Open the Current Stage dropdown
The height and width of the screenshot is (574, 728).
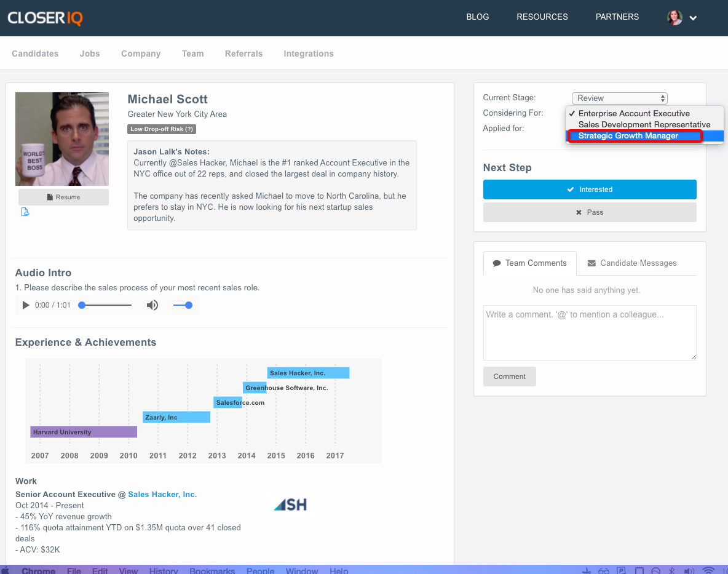[x=619, y=98]
